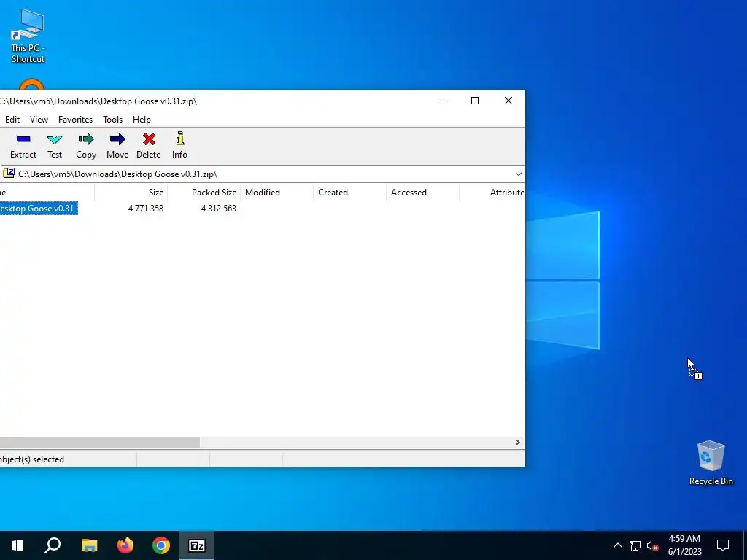
Task: Click the Extract toolbar icon
Action: [23, 145]
